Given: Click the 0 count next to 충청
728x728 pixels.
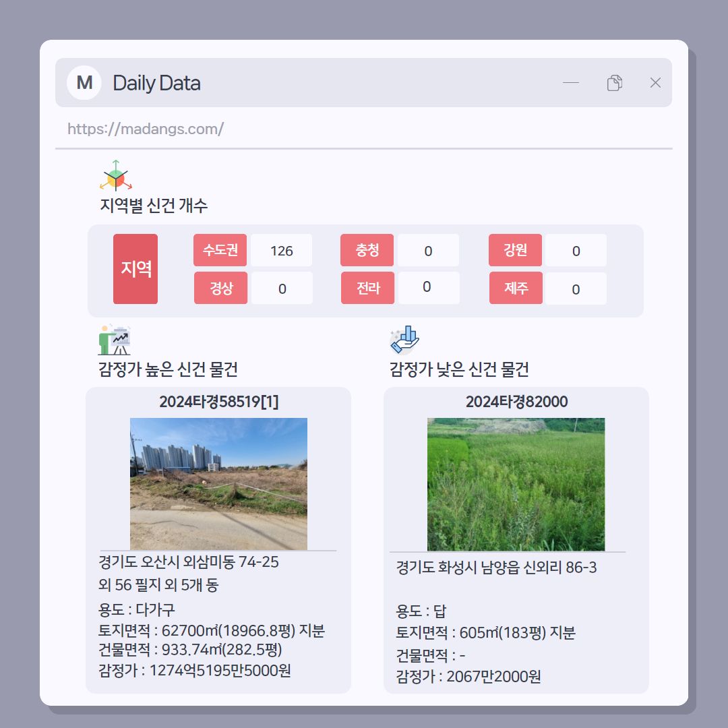Looking at the screenshot, I should click(x=428, y=251).
